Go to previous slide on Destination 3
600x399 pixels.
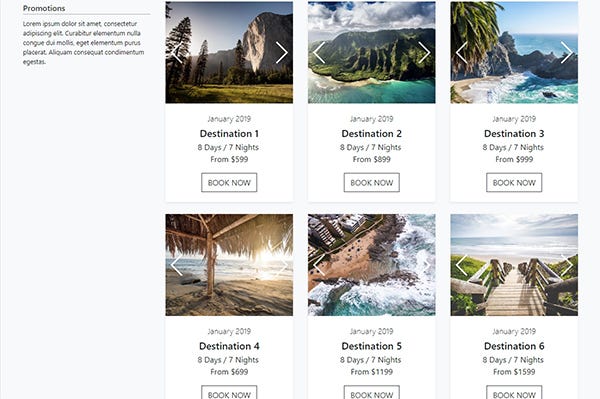pos(461,53)
